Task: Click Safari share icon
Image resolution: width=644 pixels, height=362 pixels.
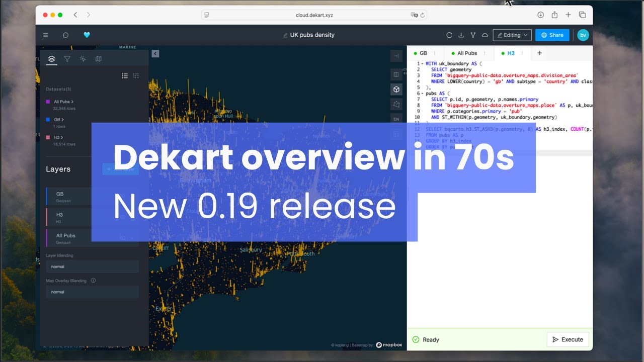Action: pyautogui.click(x=554, y=15)
